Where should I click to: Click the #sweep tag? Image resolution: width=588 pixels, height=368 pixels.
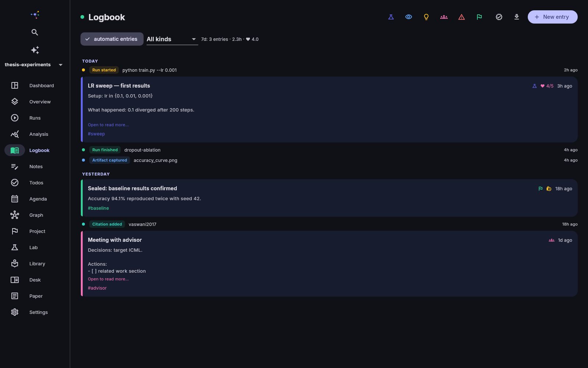point(96,134)
